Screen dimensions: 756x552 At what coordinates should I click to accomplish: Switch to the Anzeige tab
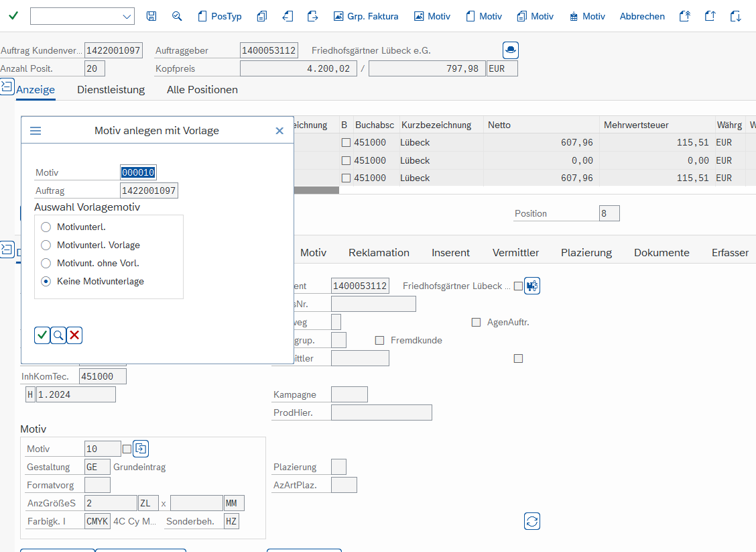[36, 90]
